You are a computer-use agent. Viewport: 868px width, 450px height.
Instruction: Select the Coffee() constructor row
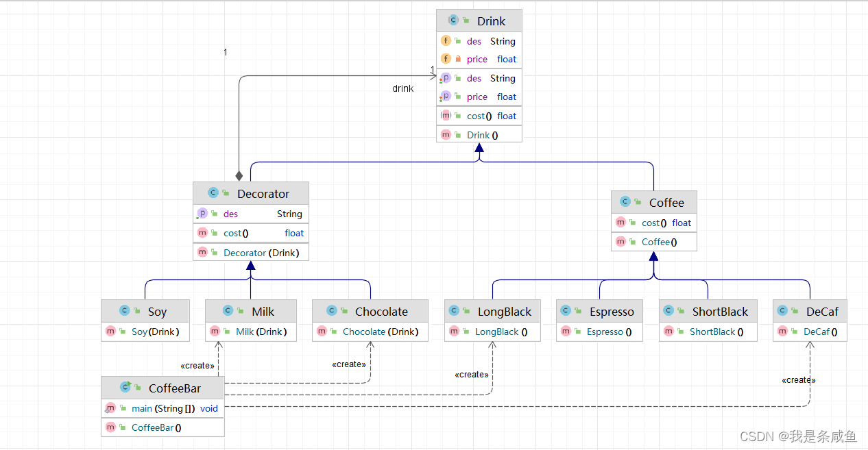click(654, 242)
